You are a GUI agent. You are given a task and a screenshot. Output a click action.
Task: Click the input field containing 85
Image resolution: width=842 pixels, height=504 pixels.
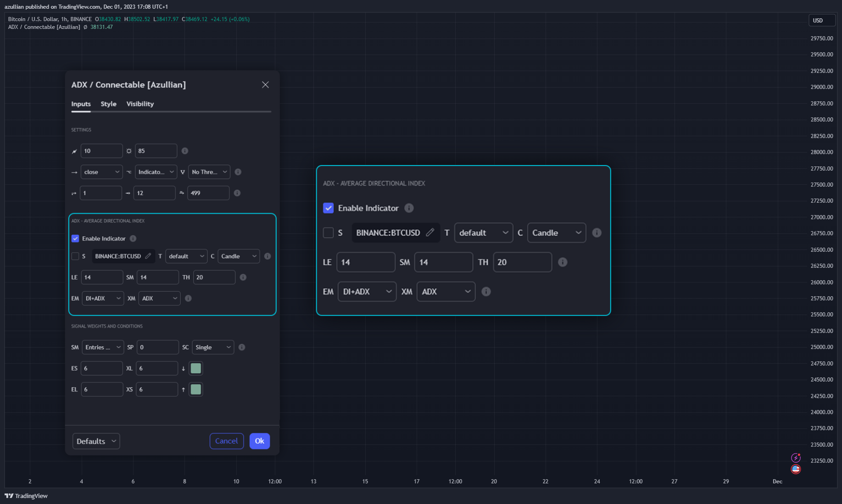click(156, 151)
